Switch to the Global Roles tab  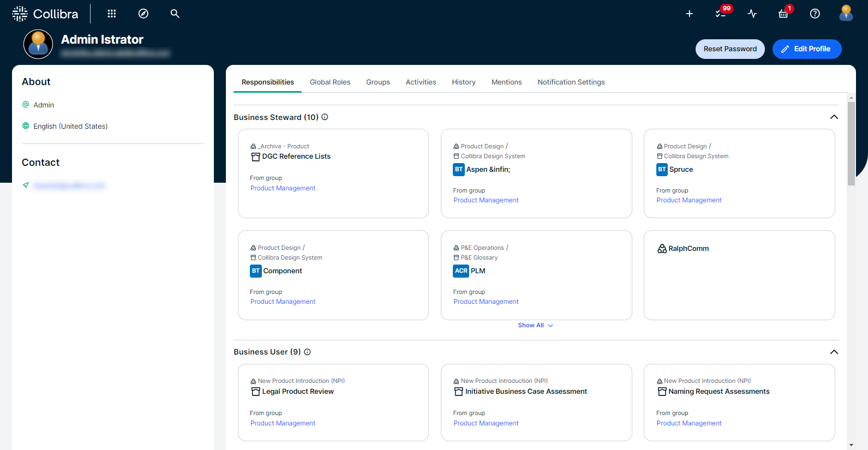point(330,82)
